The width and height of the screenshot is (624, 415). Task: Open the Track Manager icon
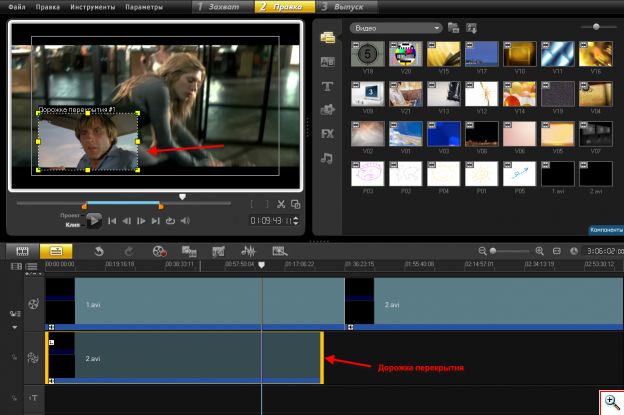click(x=31, y=266)
